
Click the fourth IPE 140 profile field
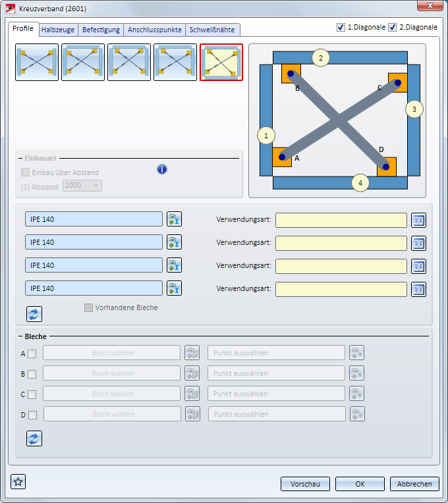point(94,288)
